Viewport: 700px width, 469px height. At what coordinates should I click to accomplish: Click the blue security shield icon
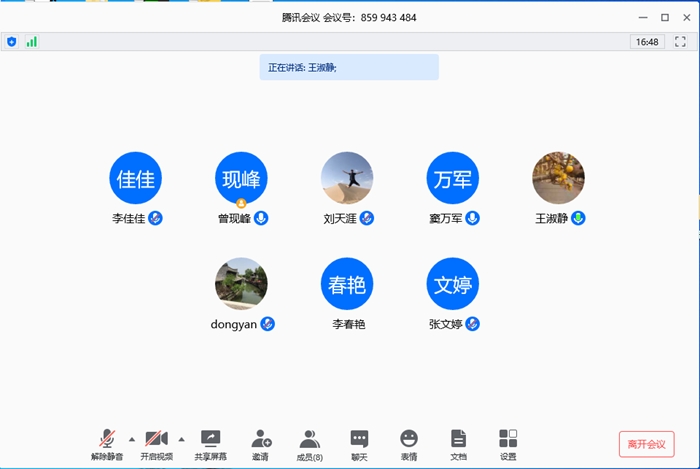tap(12, 42)
